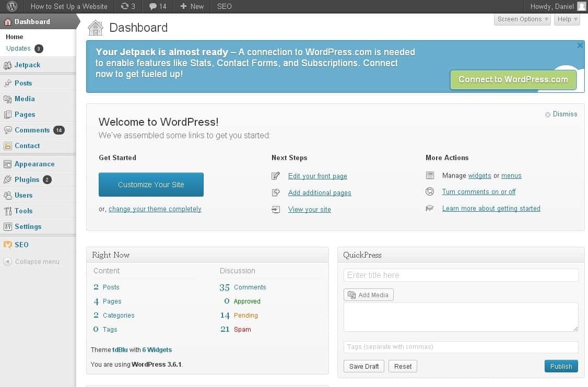The height and width of the screenshot is (387, 588).
Task: Click the Media library icon
Action: pos(7,99)
